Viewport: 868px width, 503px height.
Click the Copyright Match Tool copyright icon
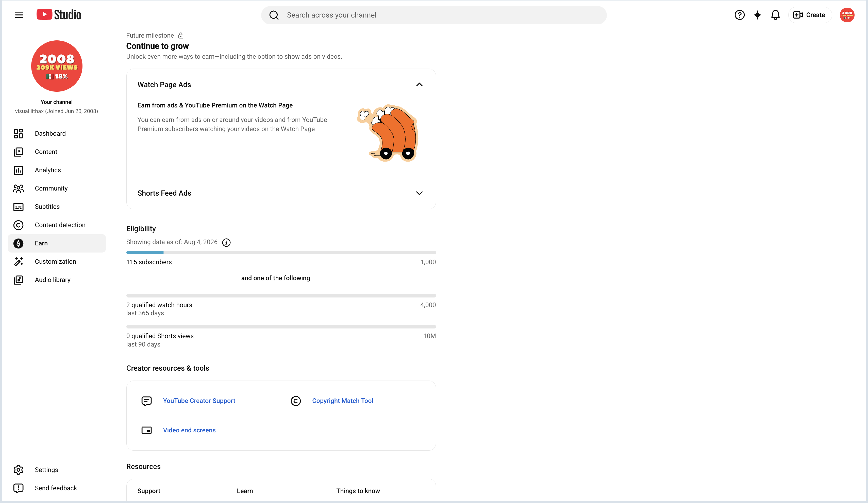click(x=295, y=401)
